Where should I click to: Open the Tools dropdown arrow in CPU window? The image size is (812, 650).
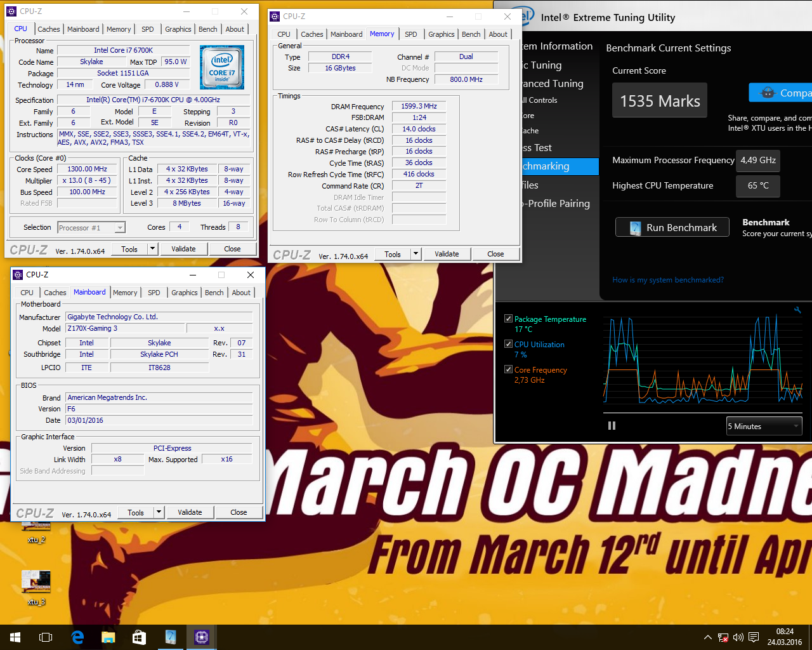152,249
